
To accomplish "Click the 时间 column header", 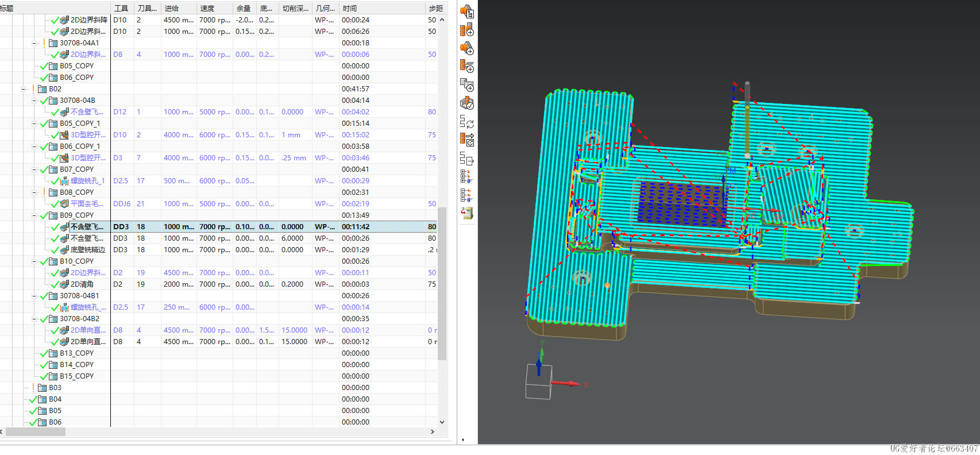I will [382, 8].
